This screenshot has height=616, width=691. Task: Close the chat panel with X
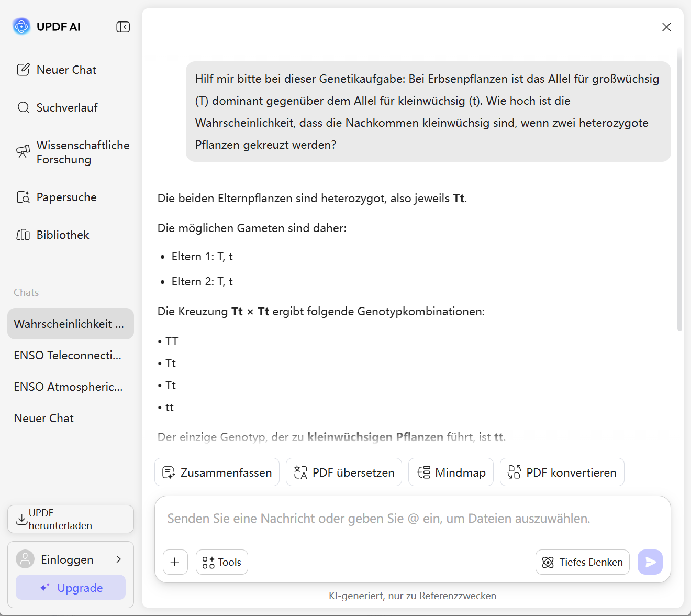coord(666,27)
